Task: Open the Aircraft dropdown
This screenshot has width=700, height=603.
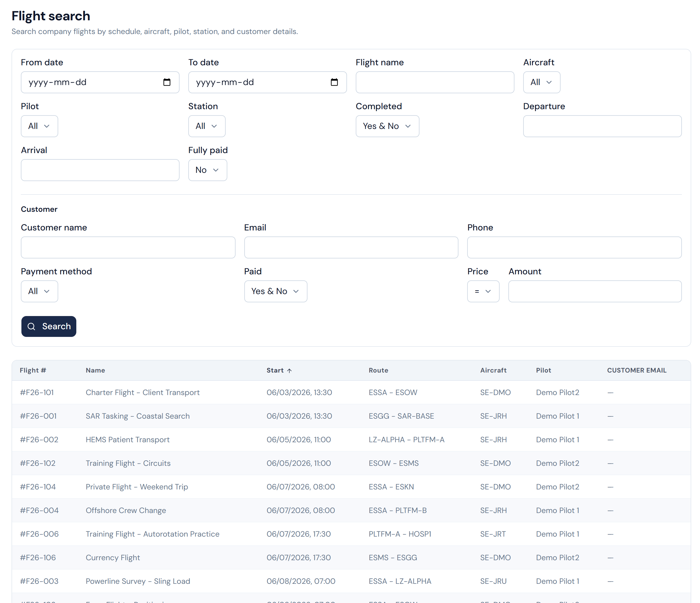Action: click(542, 82)
